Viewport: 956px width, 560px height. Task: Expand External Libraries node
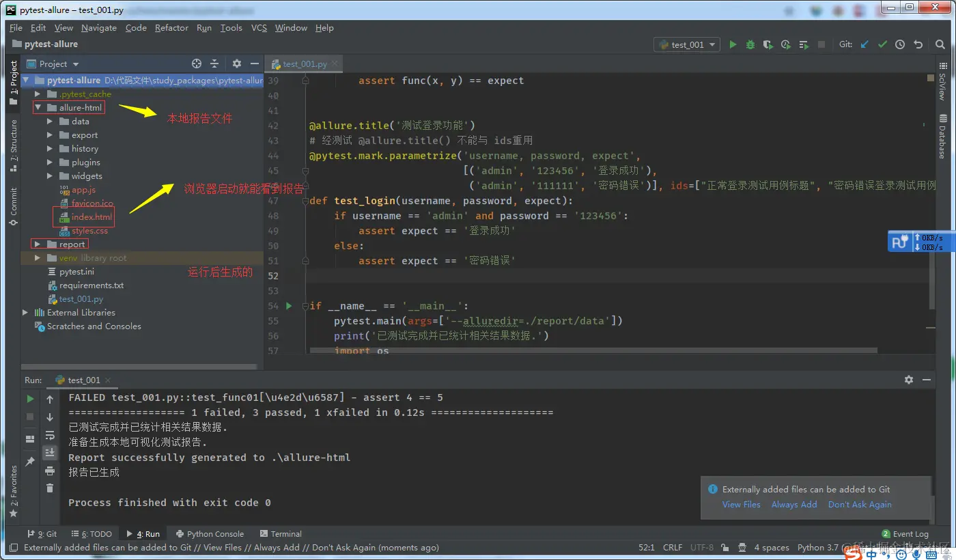click(26, 312)
